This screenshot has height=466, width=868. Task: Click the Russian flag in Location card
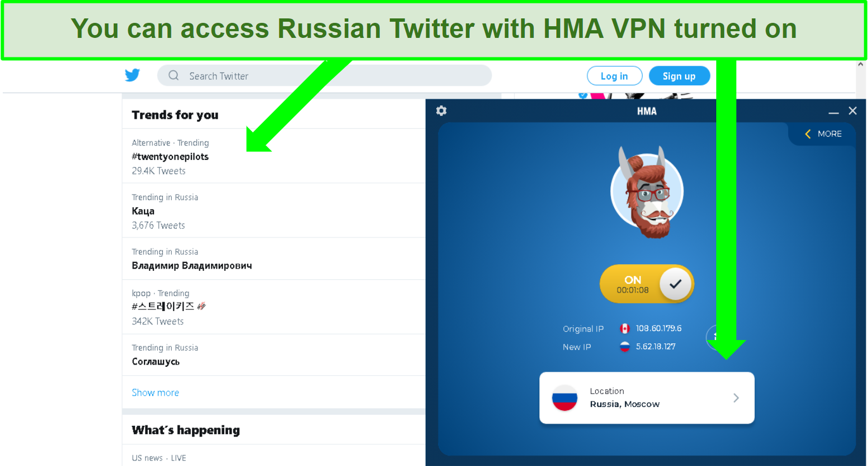(x=565, y=398)
